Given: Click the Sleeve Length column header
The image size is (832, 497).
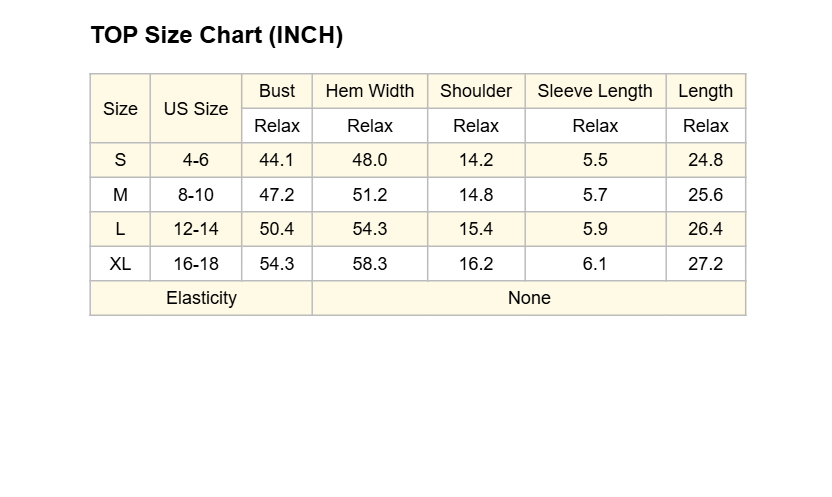Looking at the screenshot, I should click(x=595, y=91).
